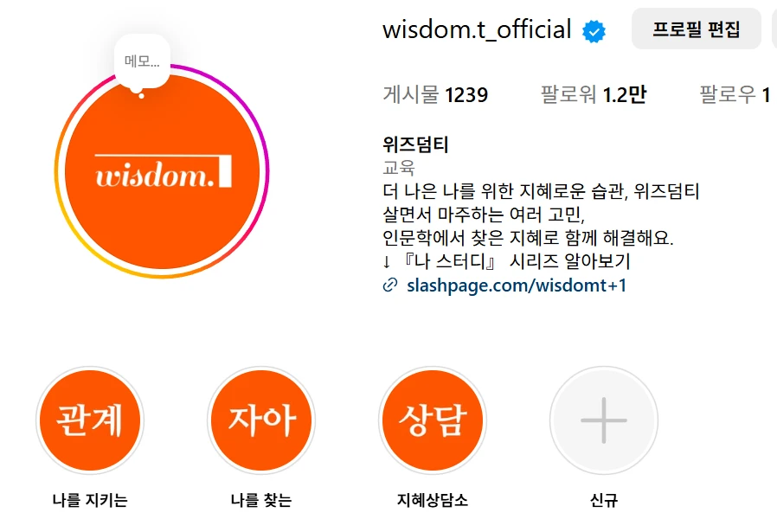The height and width of the screenshot is (532, 777).
Task: Click the 나를 찾는 highlight label
Action: pos(261,500)
